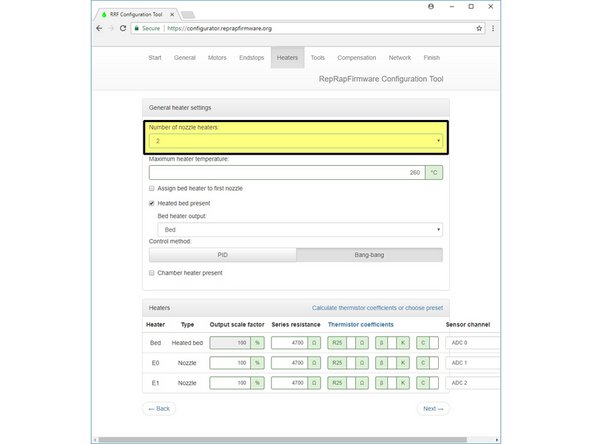Go to the Endstops tab
Screen dimensions: 592x444
point(251,58)
